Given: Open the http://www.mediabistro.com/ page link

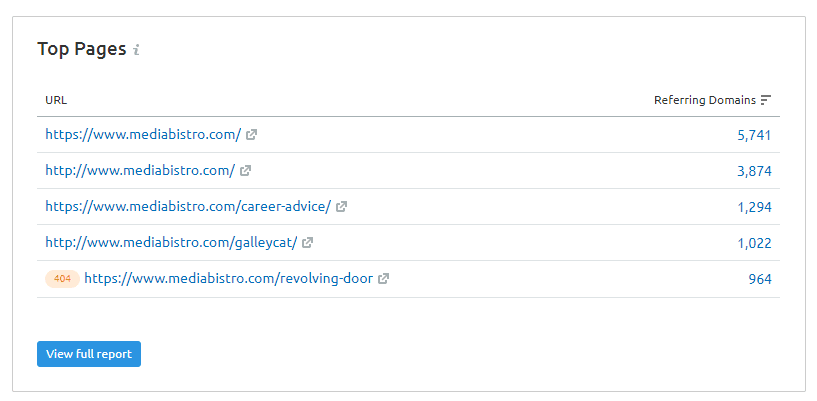Looking at the screenshot, I should click(x=140, y=171).
